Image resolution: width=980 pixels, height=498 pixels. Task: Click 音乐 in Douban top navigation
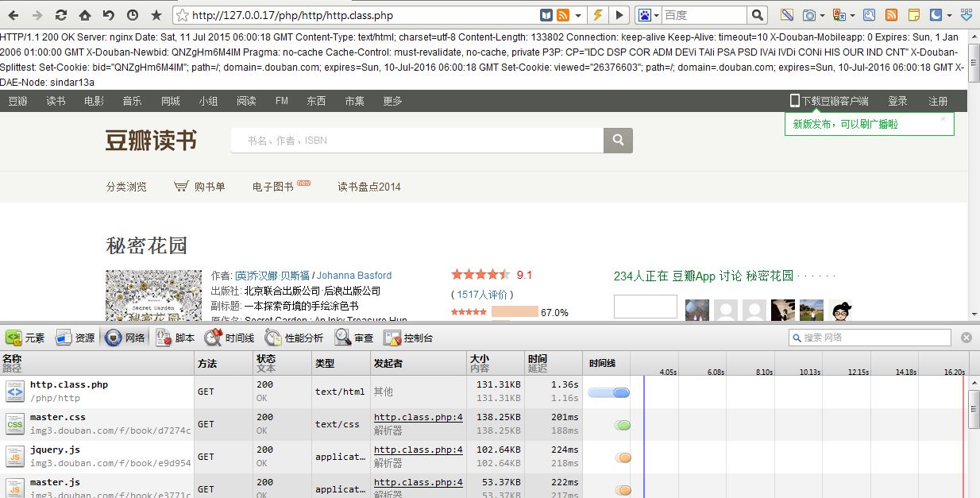click(132, 101)
